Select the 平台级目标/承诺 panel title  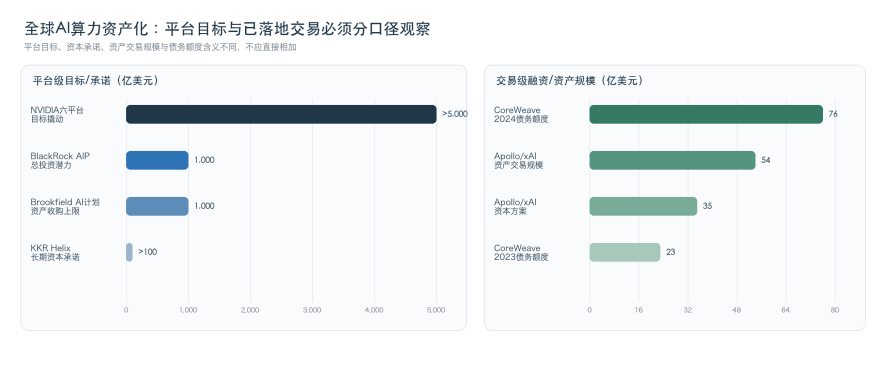(96, 81)
